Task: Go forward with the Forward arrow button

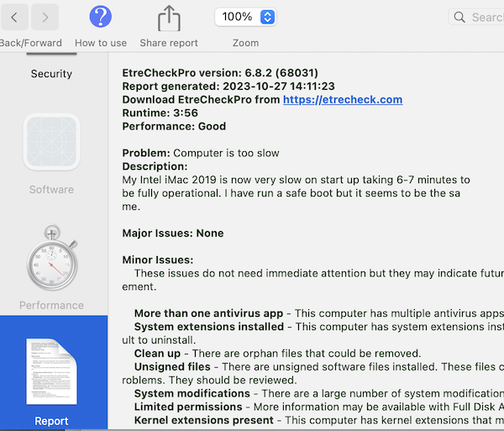Action: 45,17
